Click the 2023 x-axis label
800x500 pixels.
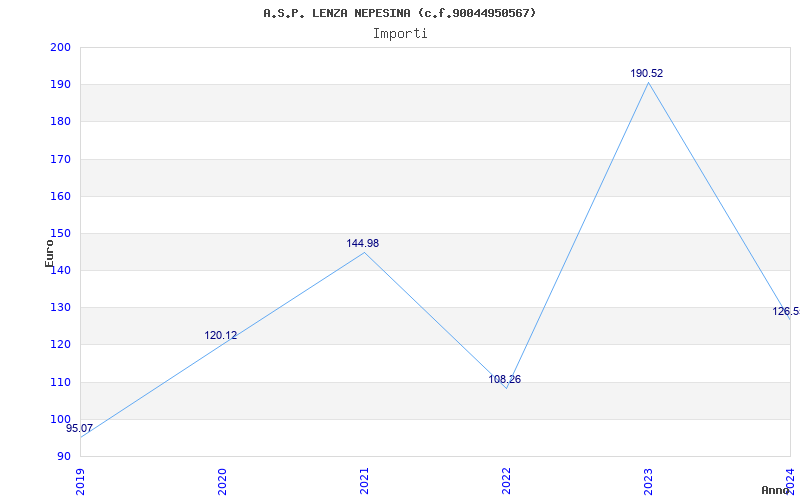coord(648,481)
